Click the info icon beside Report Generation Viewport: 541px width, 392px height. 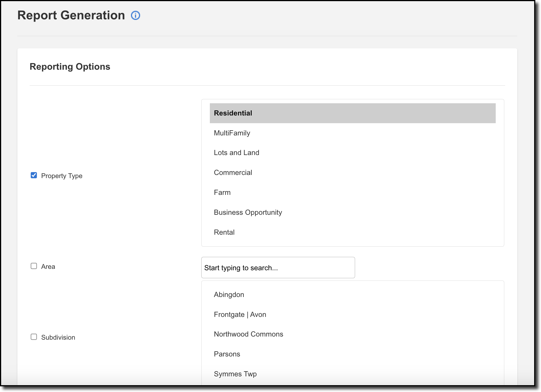click(136, 15)
